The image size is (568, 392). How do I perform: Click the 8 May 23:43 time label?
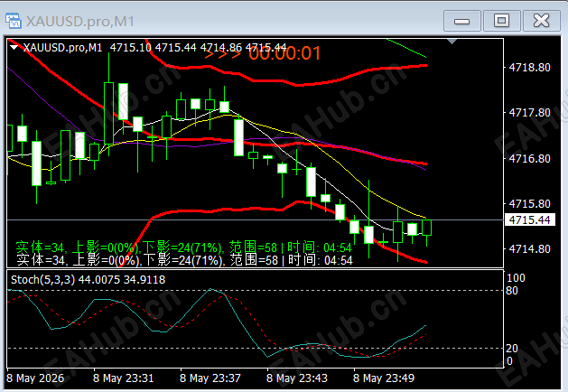pos(297,378)
